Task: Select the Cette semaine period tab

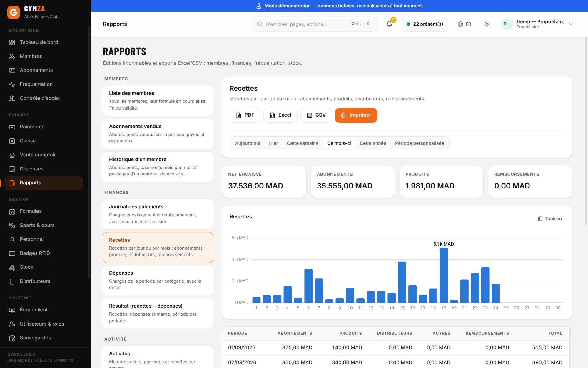Action: click(303, 143)
